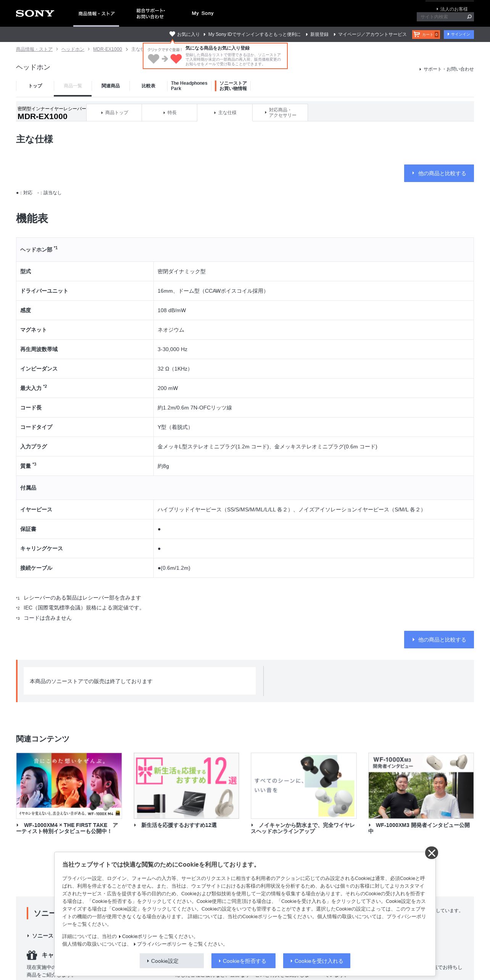Open 新生活を応援 12選 thumbnail
This screenshot has width=490, height=980.
click(x=186, y=785)
